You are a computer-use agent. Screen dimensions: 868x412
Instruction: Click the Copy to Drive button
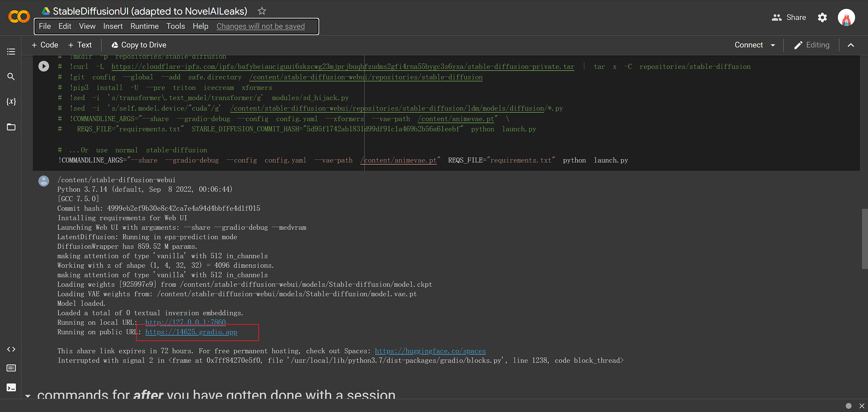pyautogui.click(x=139, y=45)
